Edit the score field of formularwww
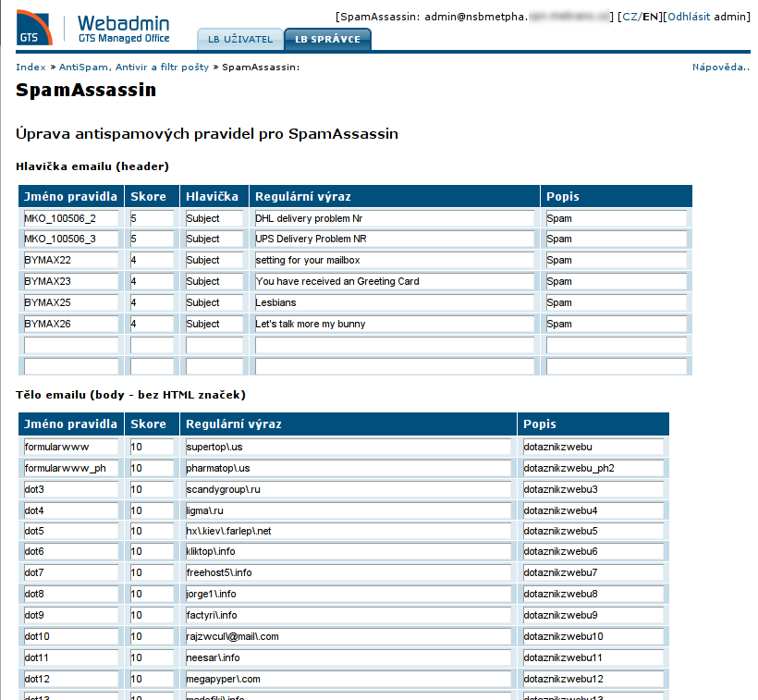758x700 pixels. click(152, 447)
